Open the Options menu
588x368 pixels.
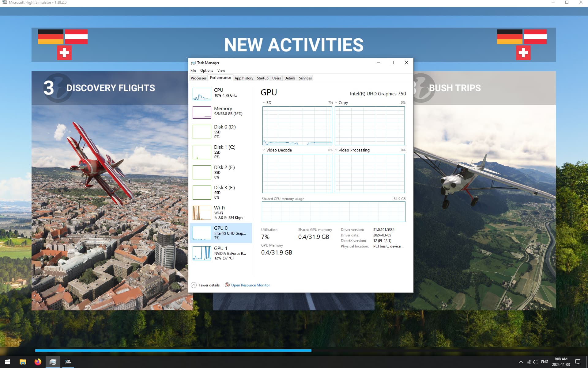coord(206,71)
